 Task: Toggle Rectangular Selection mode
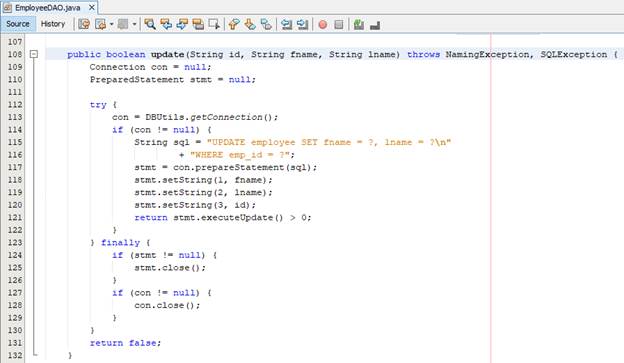coord(214,25)
